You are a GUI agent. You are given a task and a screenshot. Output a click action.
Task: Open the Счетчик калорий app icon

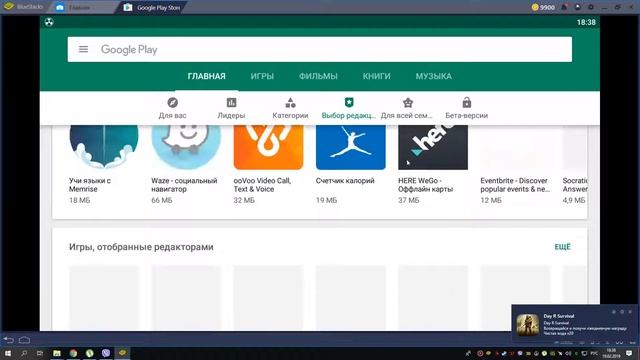[x=351, y=147]
